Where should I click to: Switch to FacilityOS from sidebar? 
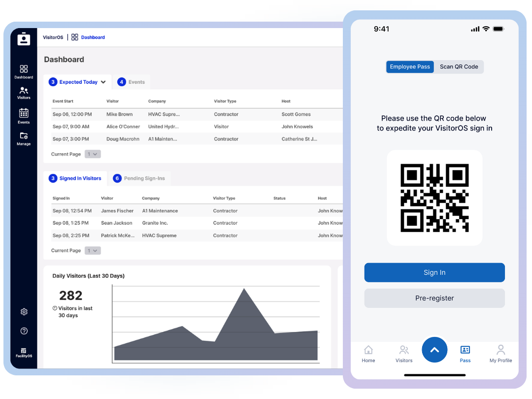point(24,353)
